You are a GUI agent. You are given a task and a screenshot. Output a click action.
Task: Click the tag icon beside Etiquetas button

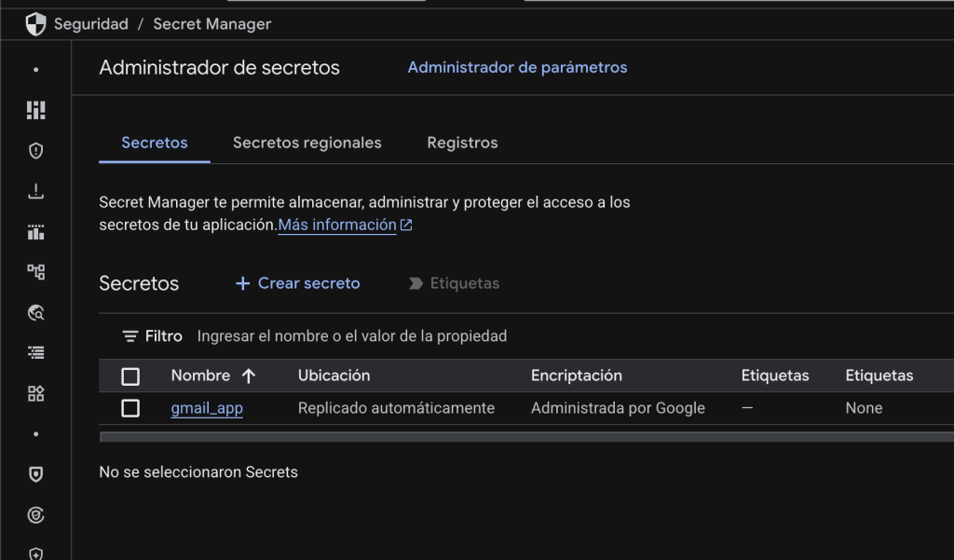[416, 283]
